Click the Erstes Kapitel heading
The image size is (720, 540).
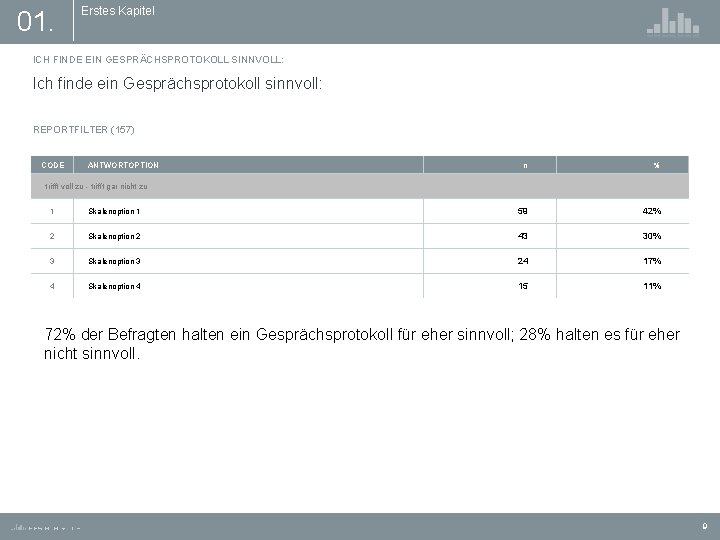point(118,11)
